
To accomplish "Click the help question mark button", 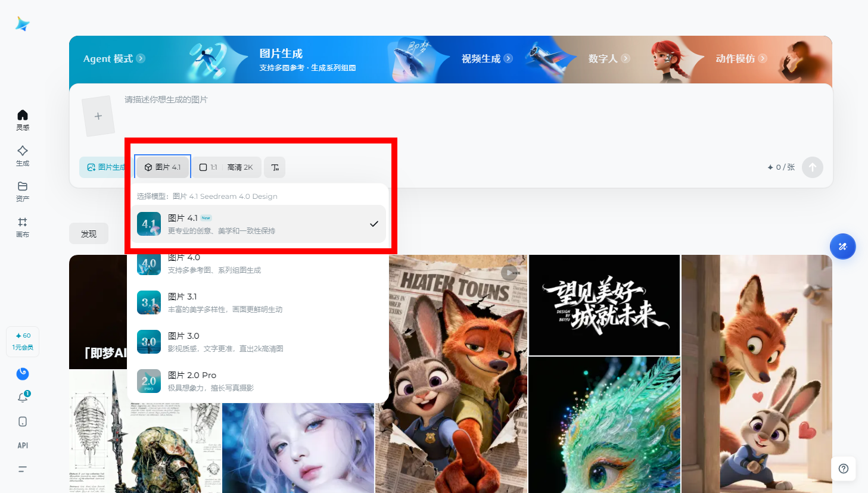I will coord(843,469).
